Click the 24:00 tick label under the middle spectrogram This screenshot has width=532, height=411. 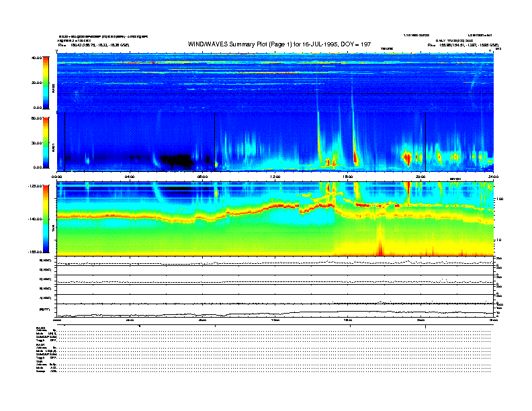coord(493,177)
